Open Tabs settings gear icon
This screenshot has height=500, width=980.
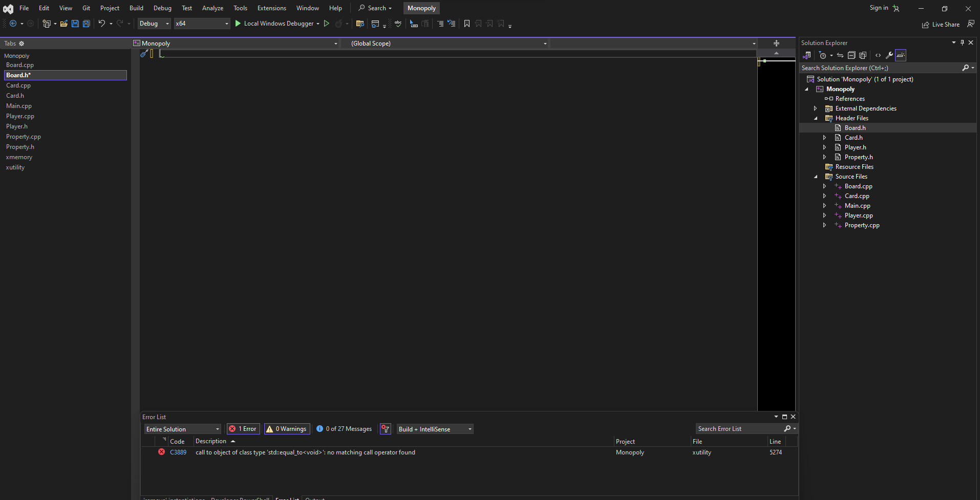tap(22, 44)
